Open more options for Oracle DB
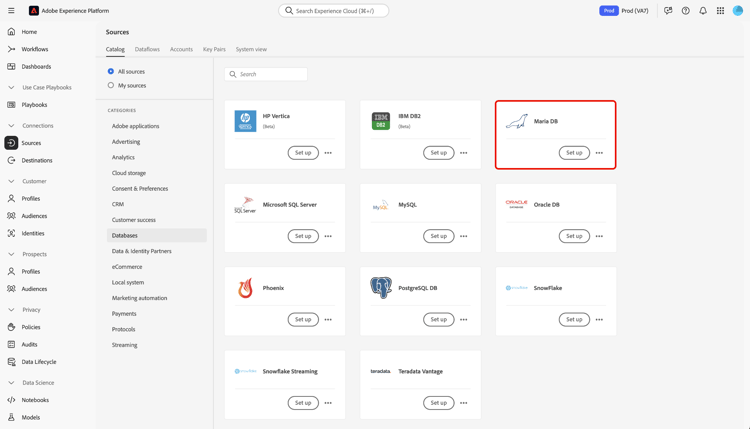 pos(599,236)
